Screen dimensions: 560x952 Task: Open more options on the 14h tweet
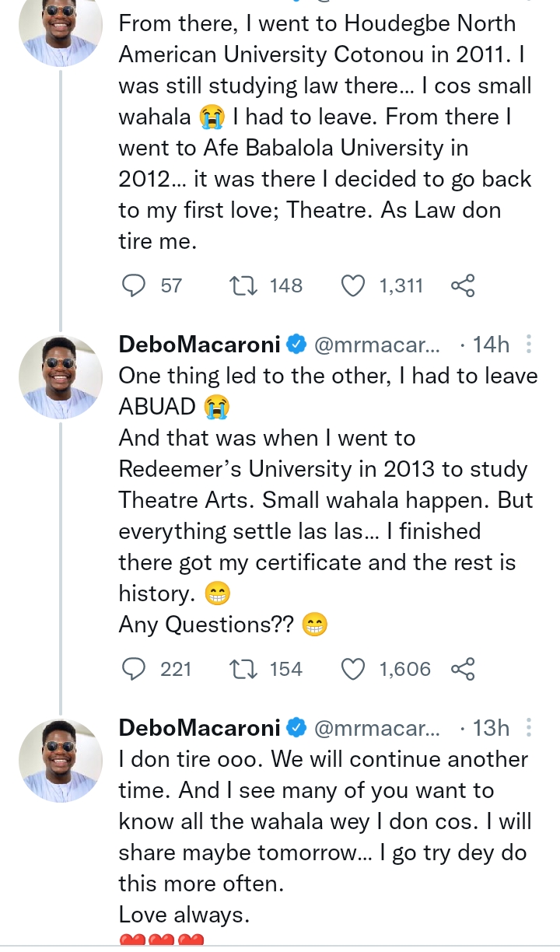coord(530,344)
